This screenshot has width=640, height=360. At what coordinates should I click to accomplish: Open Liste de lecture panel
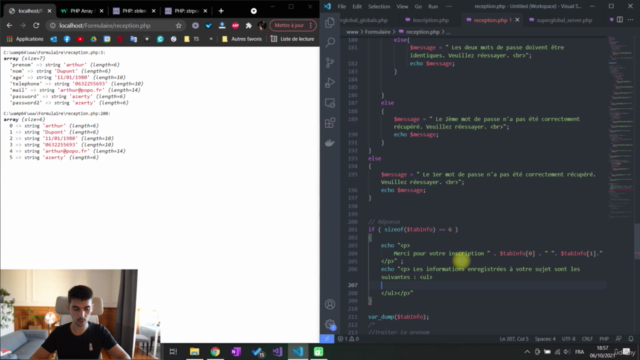(292, 39)
